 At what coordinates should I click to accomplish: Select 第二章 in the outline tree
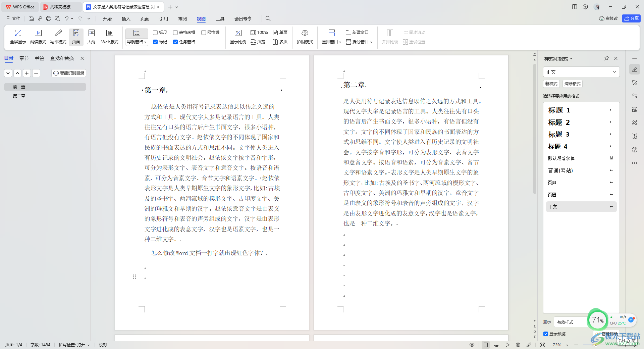coord(19,96)
